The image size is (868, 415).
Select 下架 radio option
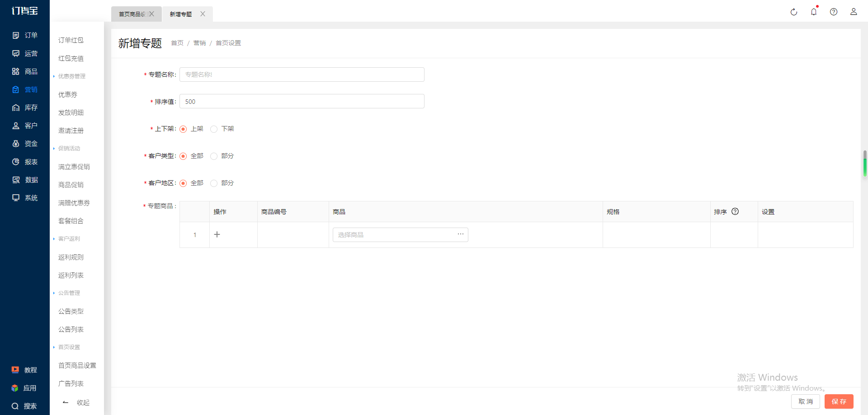coord(214,129)
